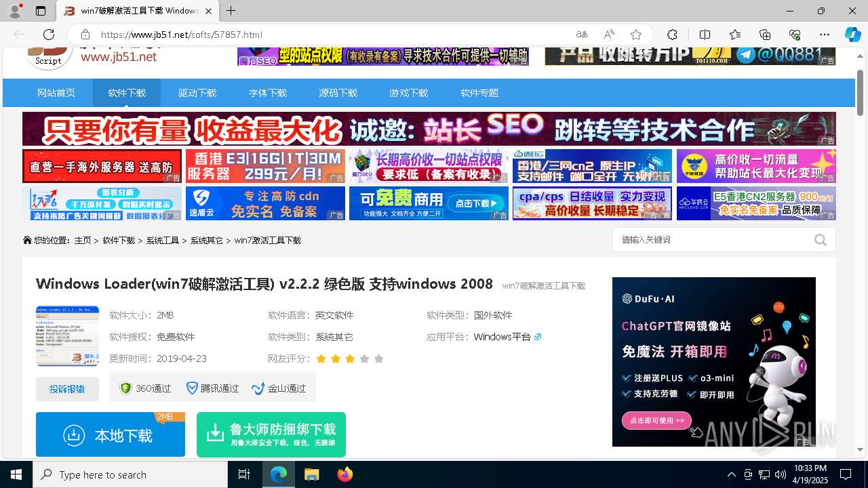Click the 本地下载 download button
The width and height of the screenshot is (868, 488).
[x=111, y=434]
